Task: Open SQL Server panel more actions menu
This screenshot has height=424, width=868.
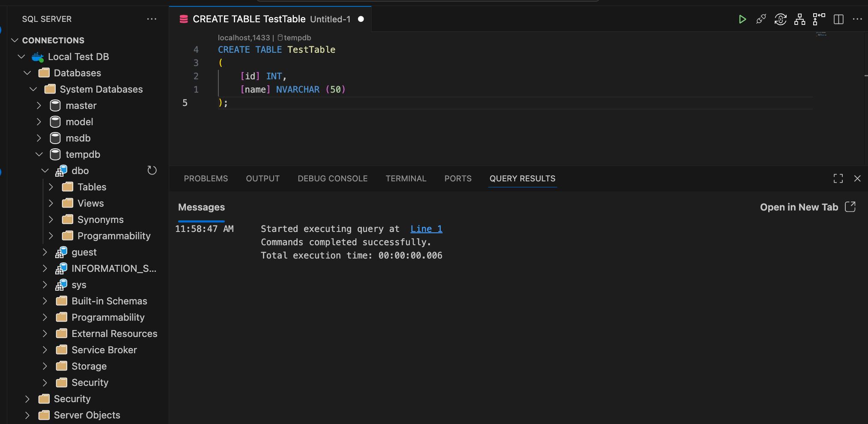Action: pos(152,19)
